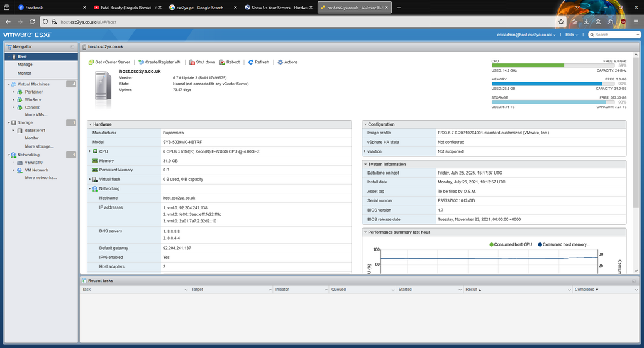Collapse the Networking tree section in the Navigator
Screen dimensions: 644x348
click(9, 155)
